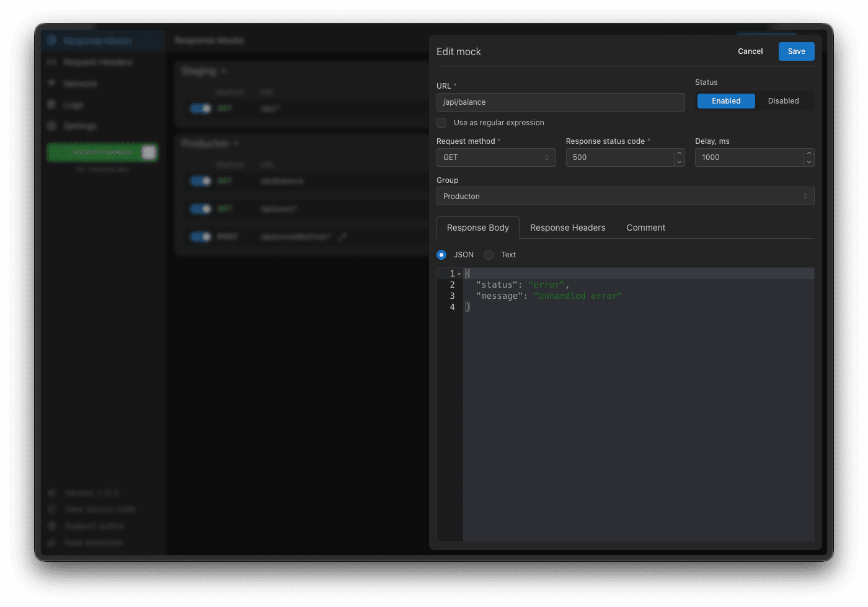The width and height of the screenshot is (868, 607).
Task: Collapse the code fold arrow on line 1
Action: (459, 274)
